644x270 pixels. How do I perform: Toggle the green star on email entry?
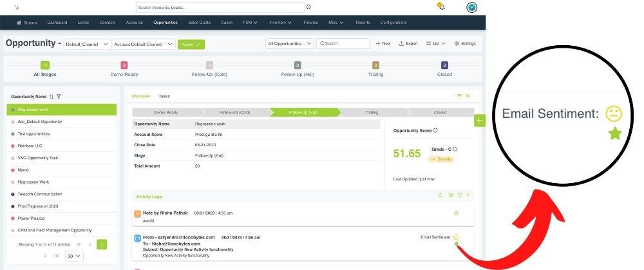457,244
